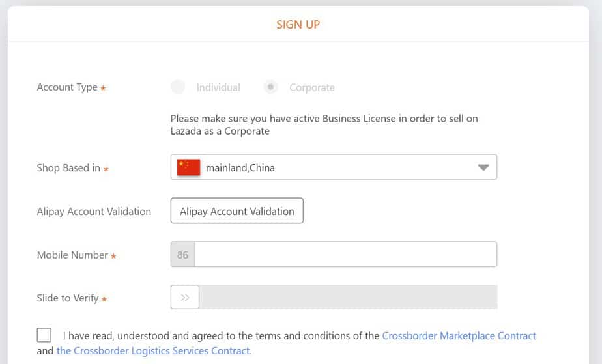Click the mainland,China selected value

click(x=240, y=168)
